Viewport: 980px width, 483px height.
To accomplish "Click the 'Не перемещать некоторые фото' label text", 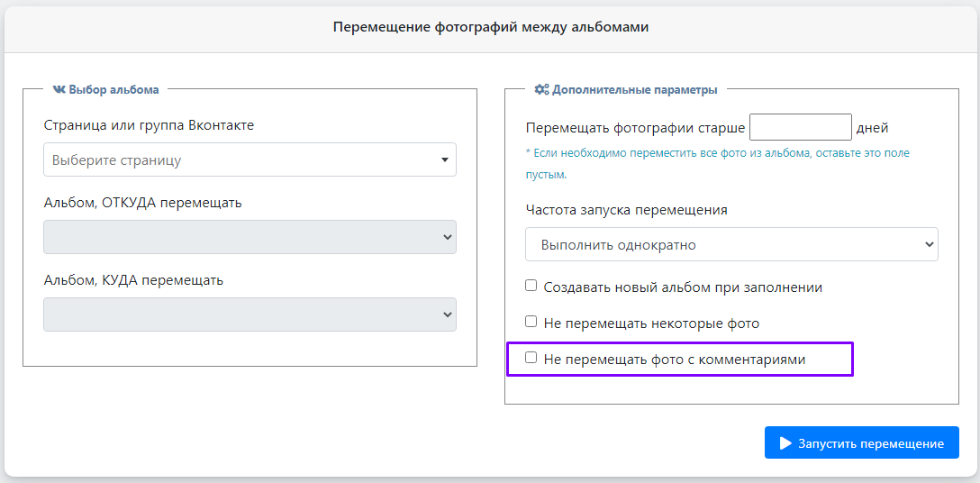I will tap(651, 323).
